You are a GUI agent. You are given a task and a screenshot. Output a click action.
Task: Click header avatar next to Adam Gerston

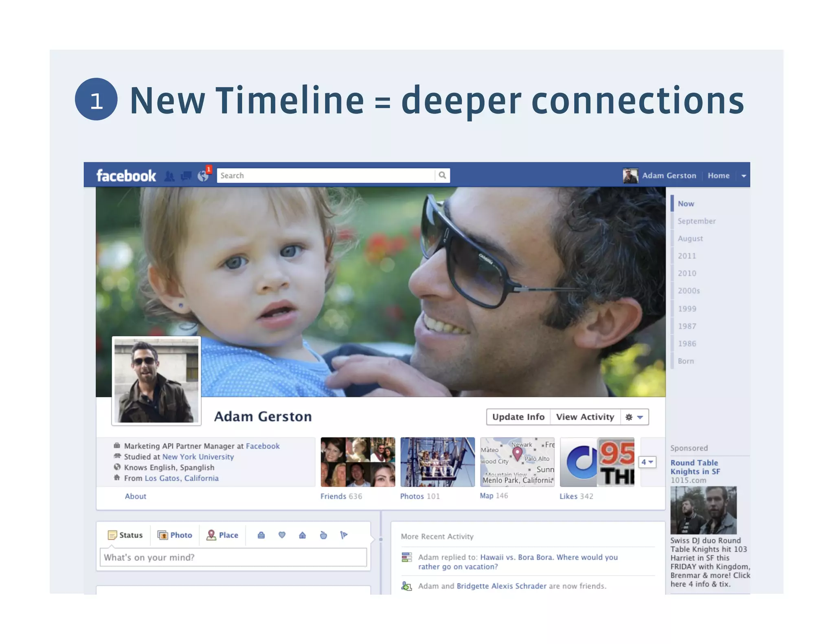coord(630,175)
